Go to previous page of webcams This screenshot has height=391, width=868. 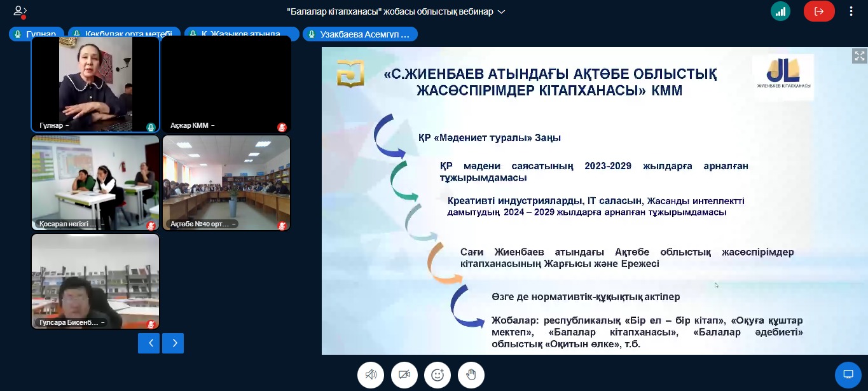tap(149, 343)
